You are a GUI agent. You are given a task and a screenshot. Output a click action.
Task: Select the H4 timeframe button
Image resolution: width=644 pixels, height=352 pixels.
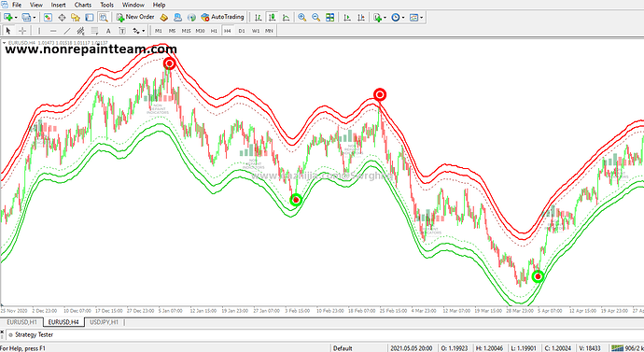228,31
